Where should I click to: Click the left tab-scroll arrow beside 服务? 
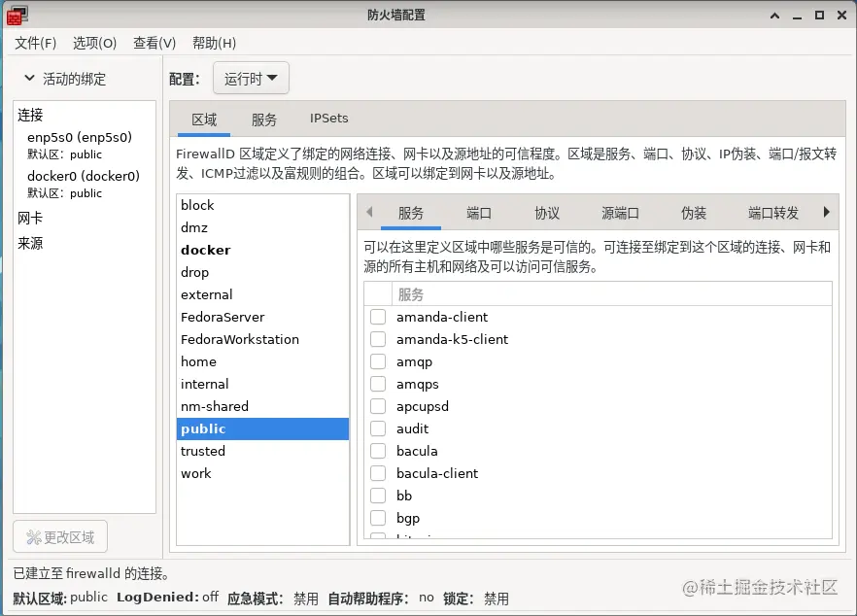click(369, 212)
